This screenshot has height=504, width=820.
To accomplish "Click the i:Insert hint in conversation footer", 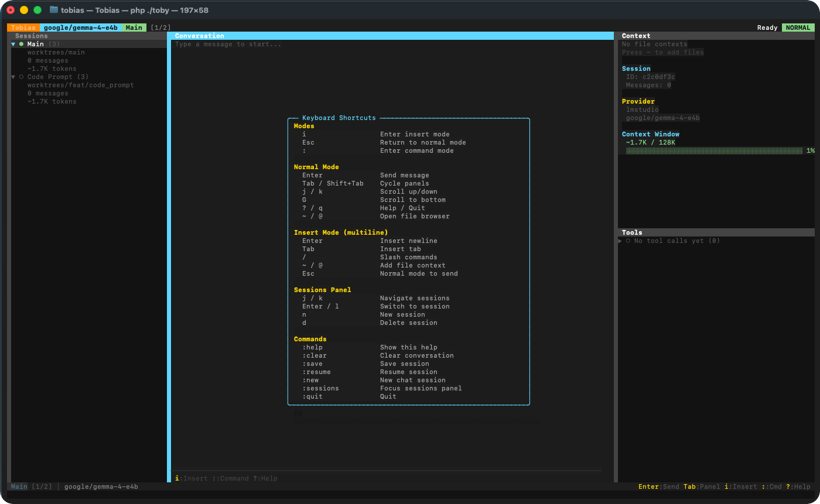I will pyautogui.click(x=192, y=478).
